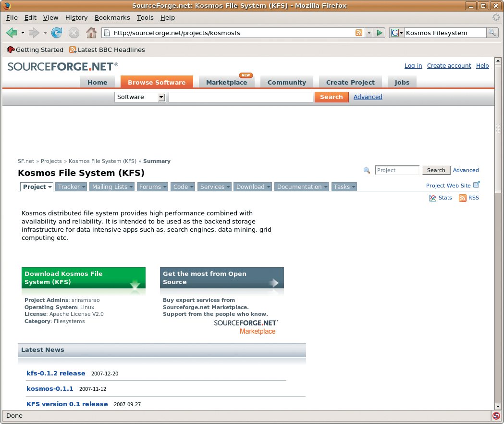Image resolution: width=504 pixels, height=424 pixels.
Task: Open the History menu
Action: click(x=76, y=18)
